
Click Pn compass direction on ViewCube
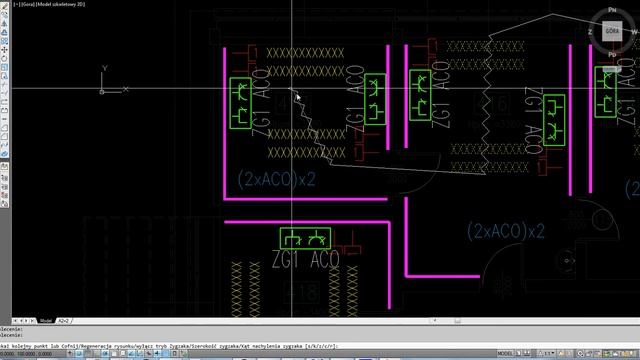point(612,10)
